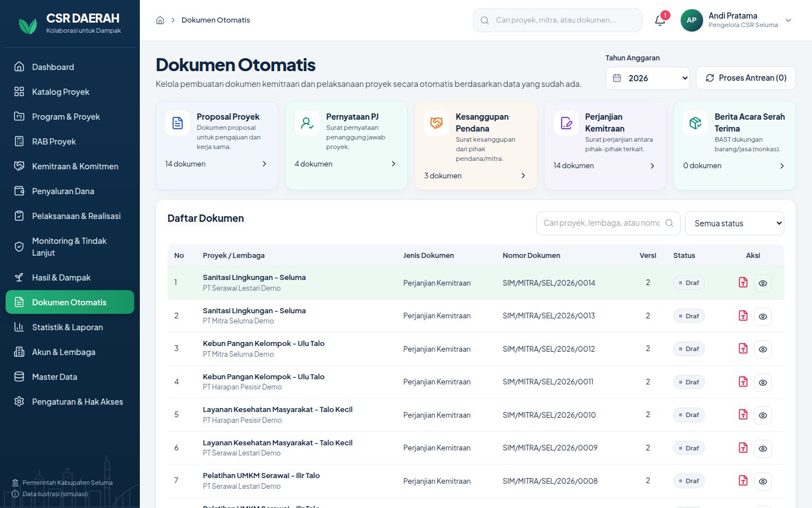Preview document SIM/MITRA/SEL/2026/0012 with eye button
This screenshot has height=508, width=812.
(x=763, y=349)
